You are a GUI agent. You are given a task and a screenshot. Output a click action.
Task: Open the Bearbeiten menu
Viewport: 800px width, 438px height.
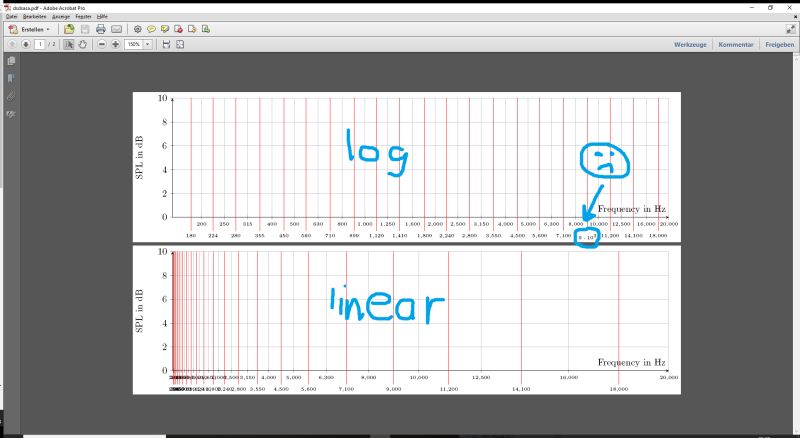click(35, 16)
